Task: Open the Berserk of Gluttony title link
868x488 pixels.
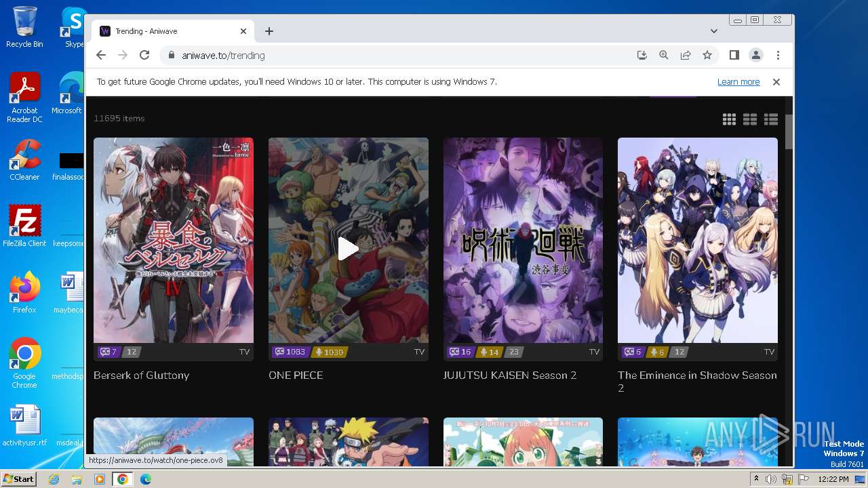Action: pos(141,375)
